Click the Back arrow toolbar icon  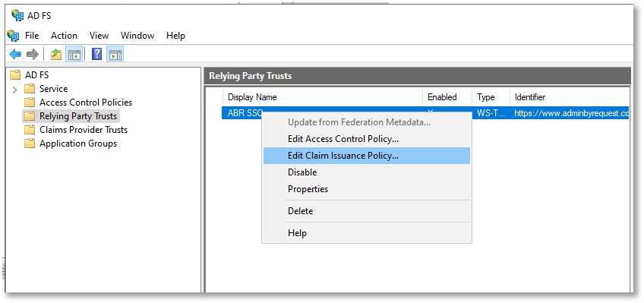[15, 54]
